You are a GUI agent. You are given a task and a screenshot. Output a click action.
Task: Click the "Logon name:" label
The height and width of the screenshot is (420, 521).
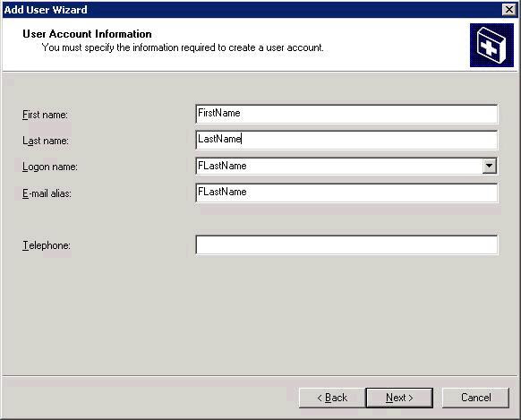(x=50, y=167)
